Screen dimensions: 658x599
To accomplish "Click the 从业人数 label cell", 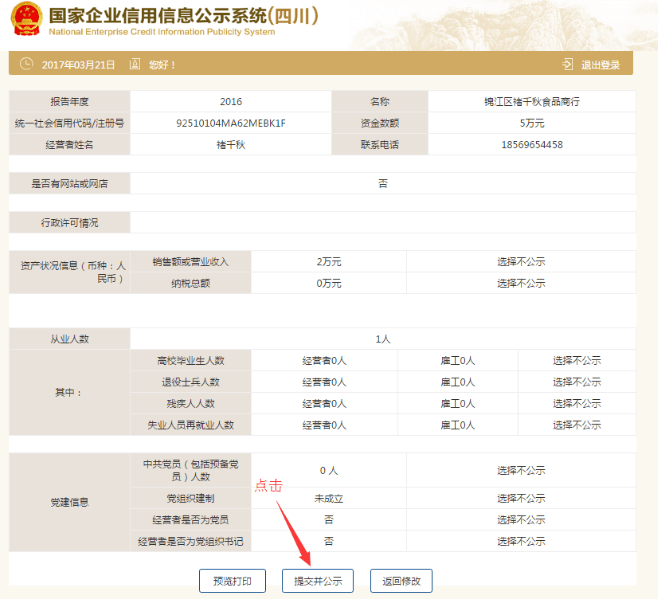I will [x=70, y=339].
